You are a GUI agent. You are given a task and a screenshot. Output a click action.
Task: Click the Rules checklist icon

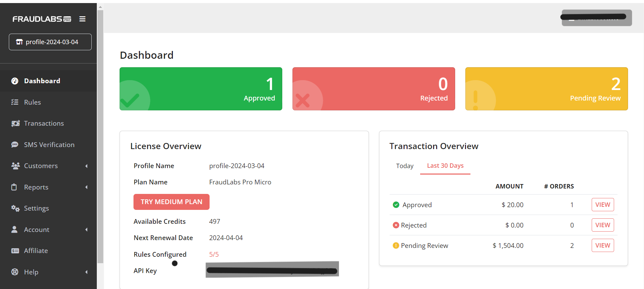[15, 102]
